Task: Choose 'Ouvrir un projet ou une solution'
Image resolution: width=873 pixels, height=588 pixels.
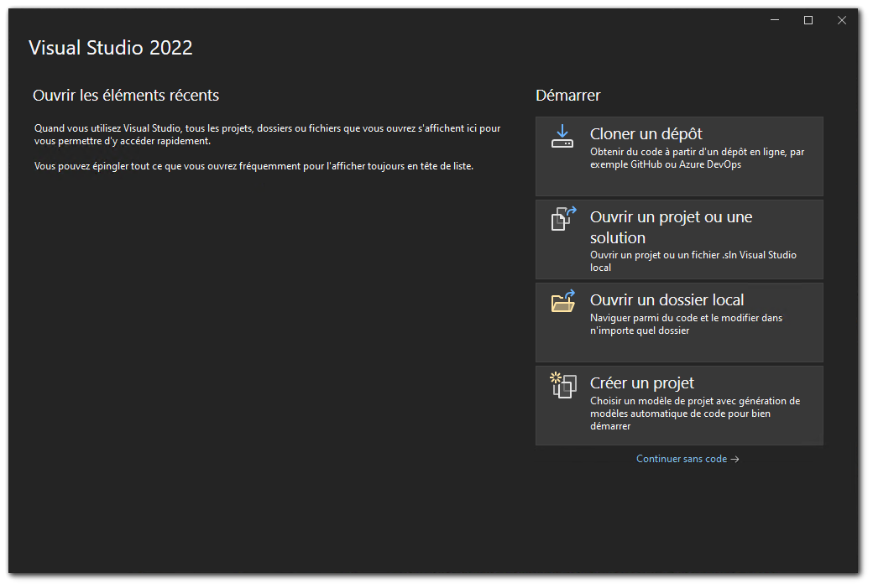Action: (679, 239)
